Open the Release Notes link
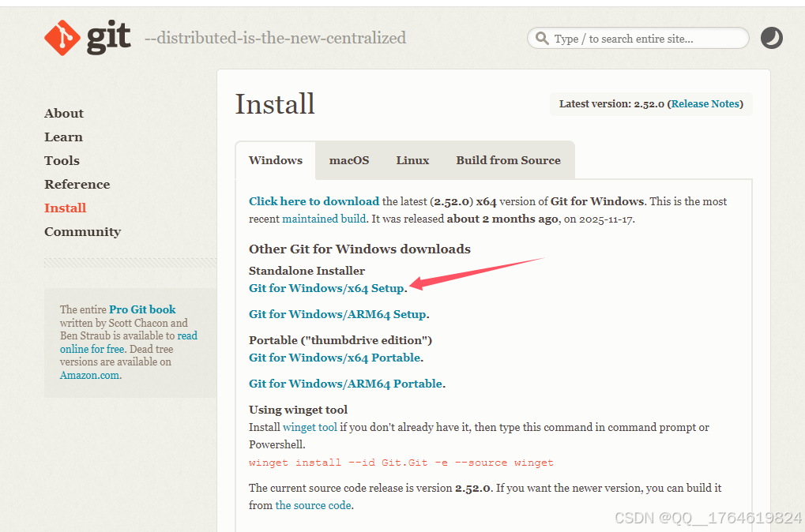 pyautogui.click(x=705, y=104)
